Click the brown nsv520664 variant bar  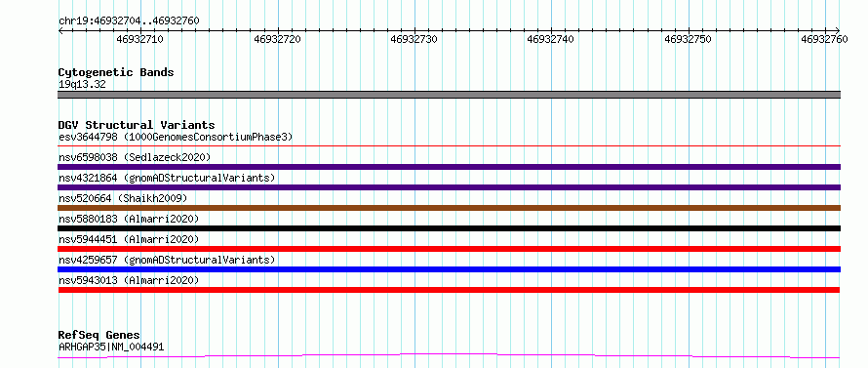click(x=449, y=208)
